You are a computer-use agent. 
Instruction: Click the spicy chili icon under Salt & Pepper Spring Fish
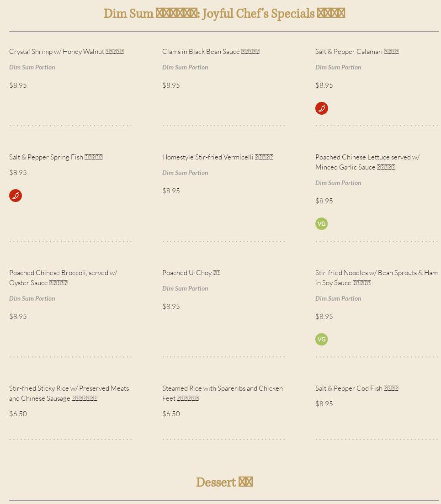pos(16,196)
